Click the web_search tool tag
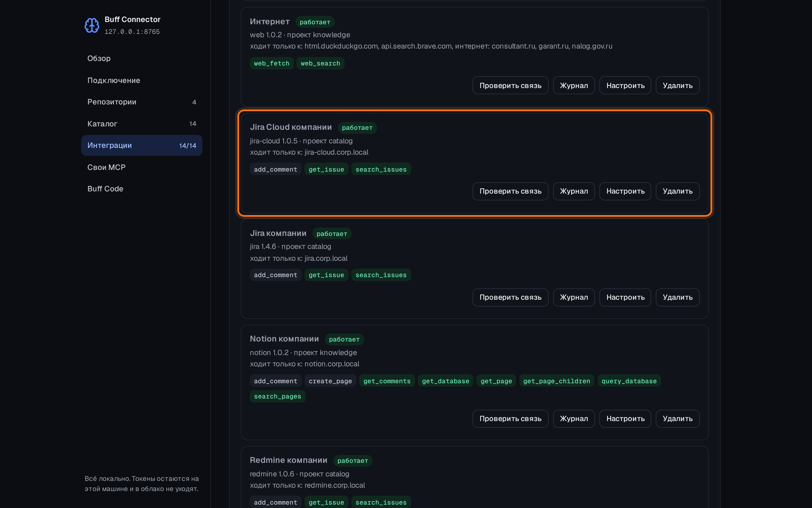The height and width of the screenshot is (508, 812). click(x=320, y=63)
